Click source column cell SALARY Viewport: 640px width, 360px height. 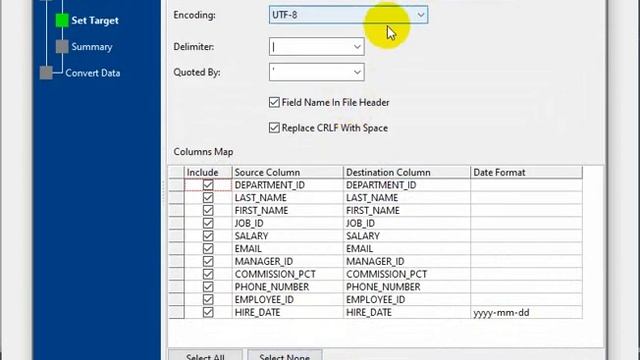(288, 236)
